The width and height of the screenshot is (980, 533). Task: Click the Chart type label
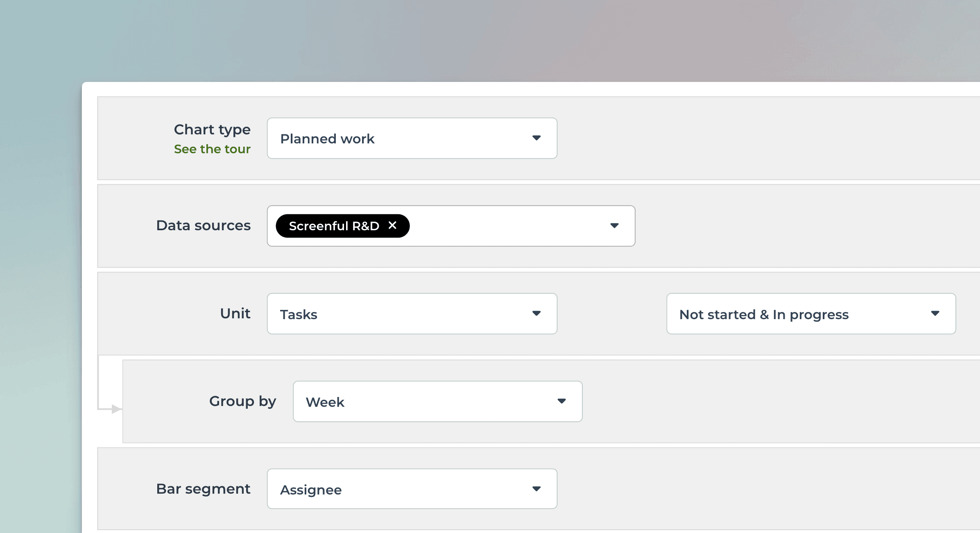pos(212,129)
